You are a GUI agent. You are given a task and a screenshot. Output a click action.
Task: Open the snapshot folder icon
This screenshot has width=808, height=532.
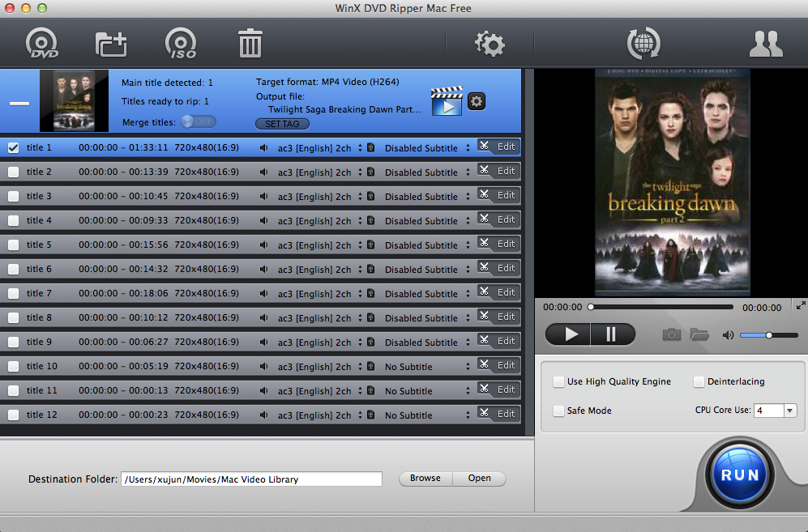pyautogui.click(x=699, y=334)
